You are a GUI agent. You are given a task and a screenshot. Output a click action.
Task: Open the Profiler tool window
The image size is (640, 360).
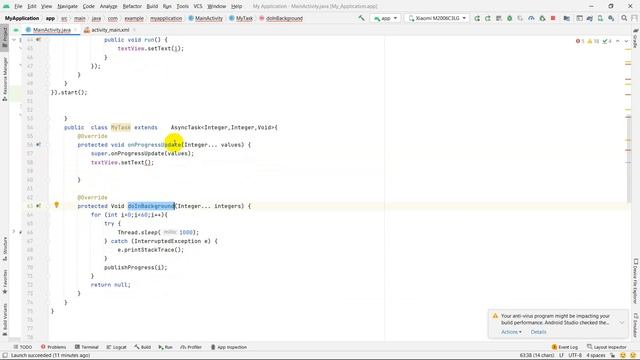191,347
